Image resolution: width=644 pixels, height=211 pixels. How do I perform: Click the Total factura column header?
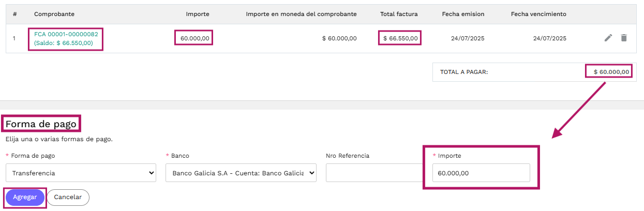click(x=399, y=14)
